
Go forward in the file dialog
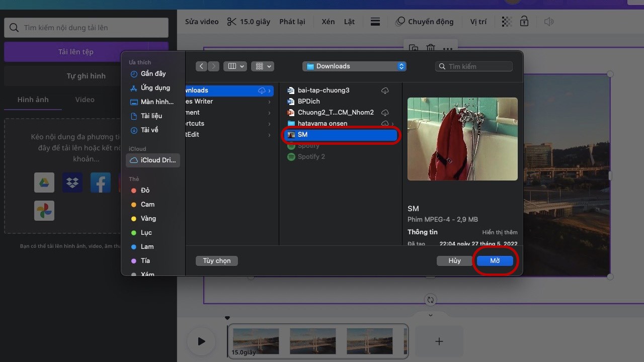pos(214,66)
